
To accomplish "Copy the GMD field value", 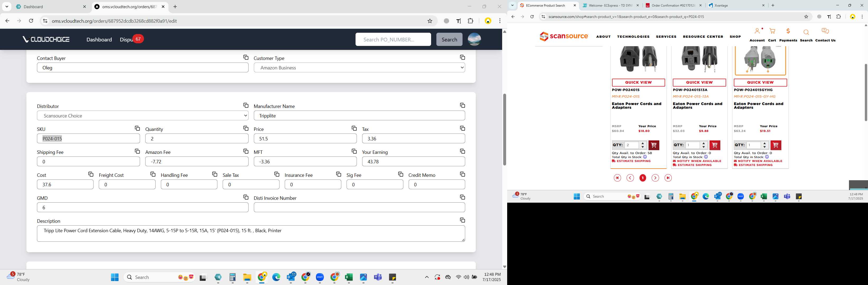I will click(246, 197).
